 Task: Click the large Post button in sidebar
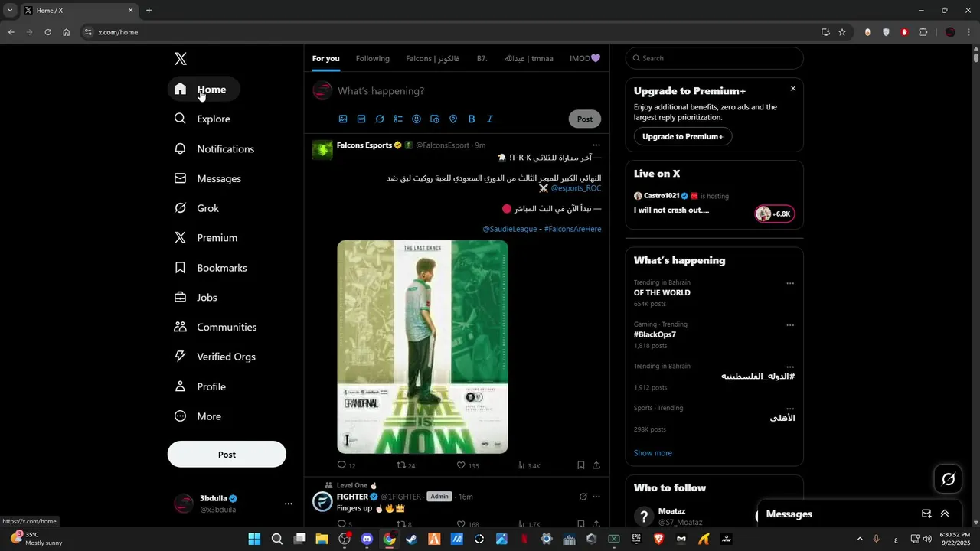pos(227,454)
